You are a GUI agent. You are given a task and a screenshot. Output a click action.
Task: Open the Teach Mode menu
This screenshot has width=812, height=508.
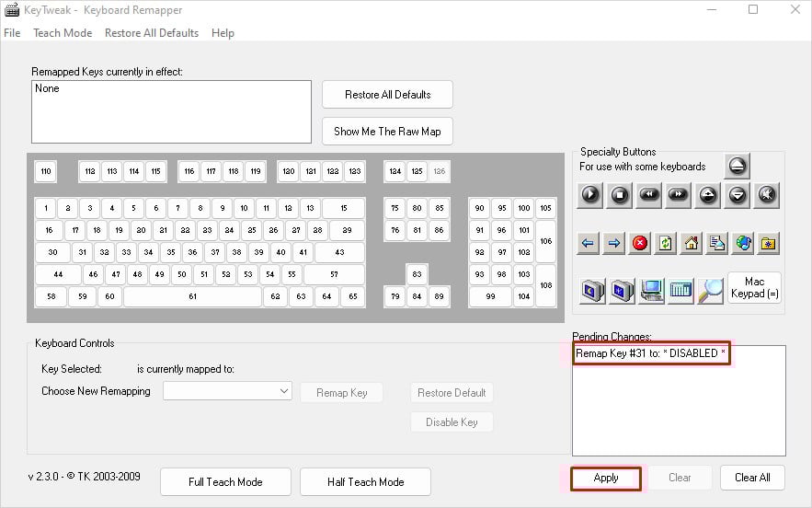pos(63,32)
